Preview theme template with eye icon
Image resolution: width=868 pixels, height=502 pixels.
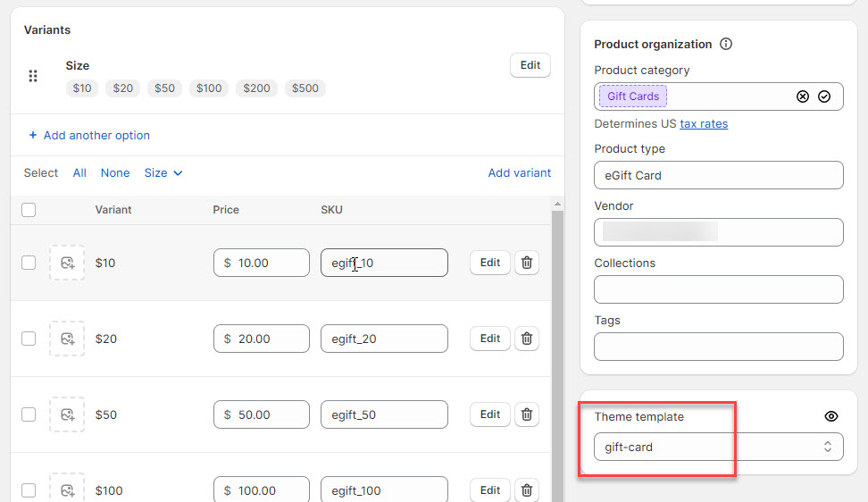(831, 416)
